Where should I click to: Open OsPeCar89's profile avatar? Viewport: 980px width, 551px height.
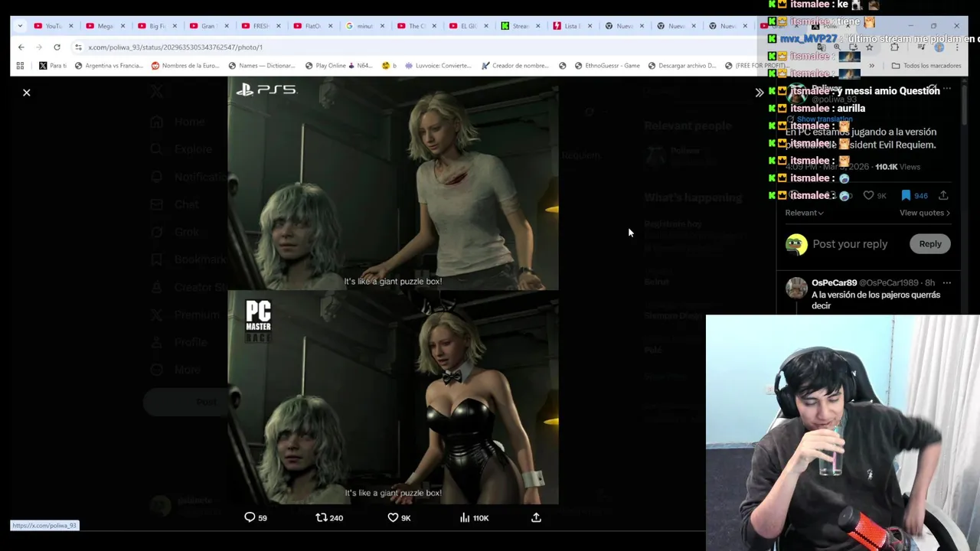pos(796,289)
